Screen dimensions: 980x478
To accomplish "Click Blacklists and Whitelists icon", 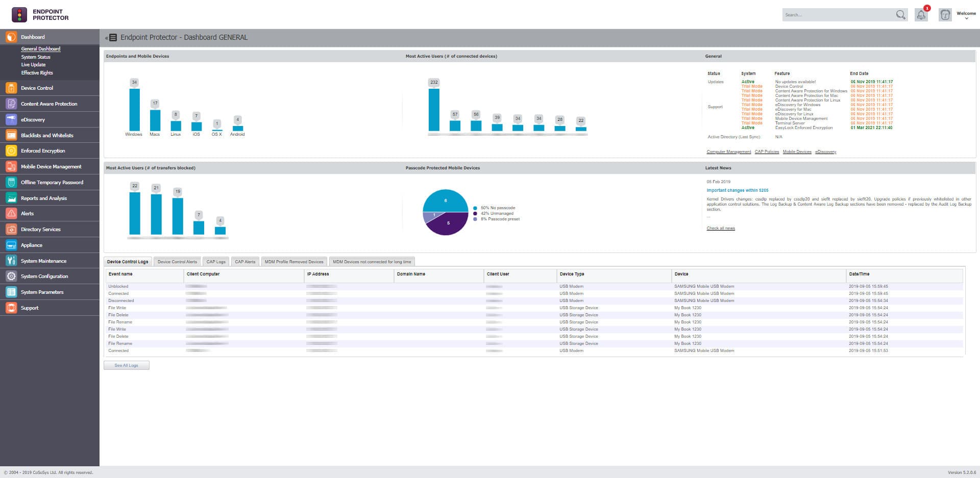I will pos(11,135).
